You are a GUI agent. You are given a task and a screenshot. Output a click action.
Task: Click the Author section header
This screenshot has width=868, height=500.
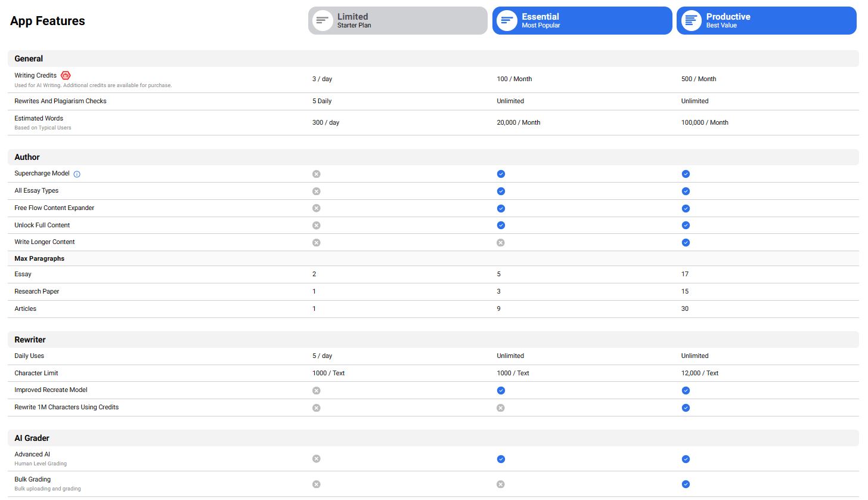[27, 157]
